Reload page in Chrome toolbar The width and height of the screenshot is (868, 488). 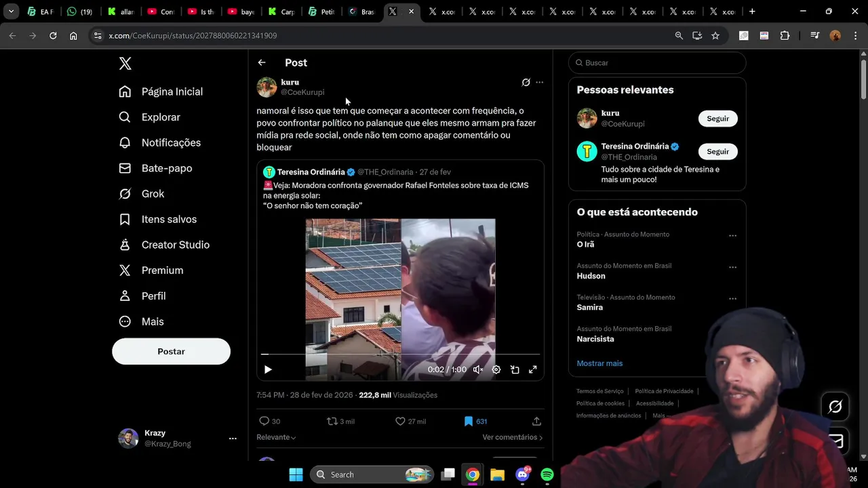(x=53, y=35)
